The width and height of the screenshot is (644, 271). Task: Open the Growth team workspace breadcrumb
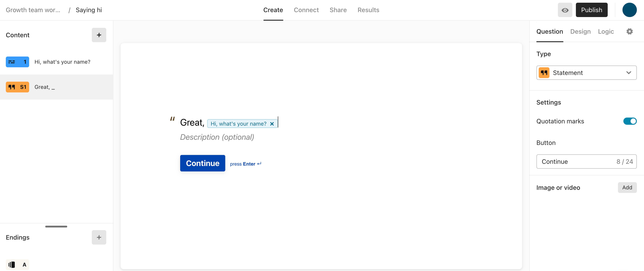33,10
